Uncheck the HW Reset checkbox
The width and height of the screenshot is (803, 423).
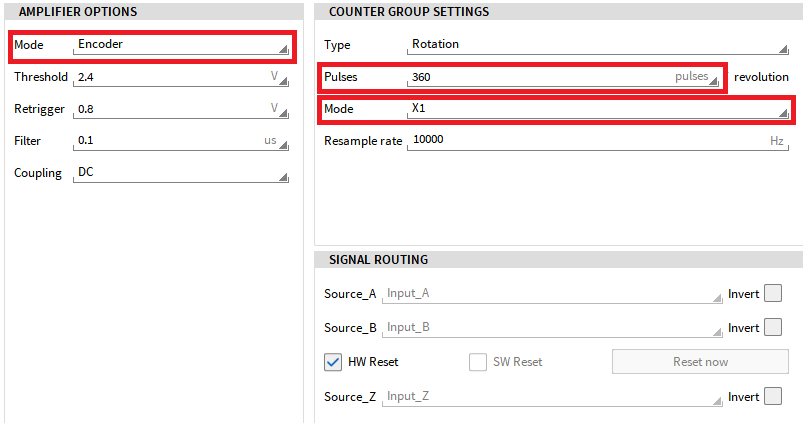coord(333,362)
